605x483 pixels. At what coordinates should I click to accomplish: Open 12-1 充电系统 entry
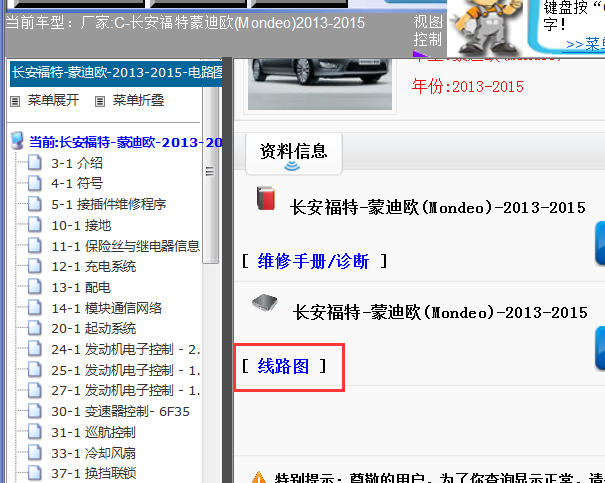[93, 266]
